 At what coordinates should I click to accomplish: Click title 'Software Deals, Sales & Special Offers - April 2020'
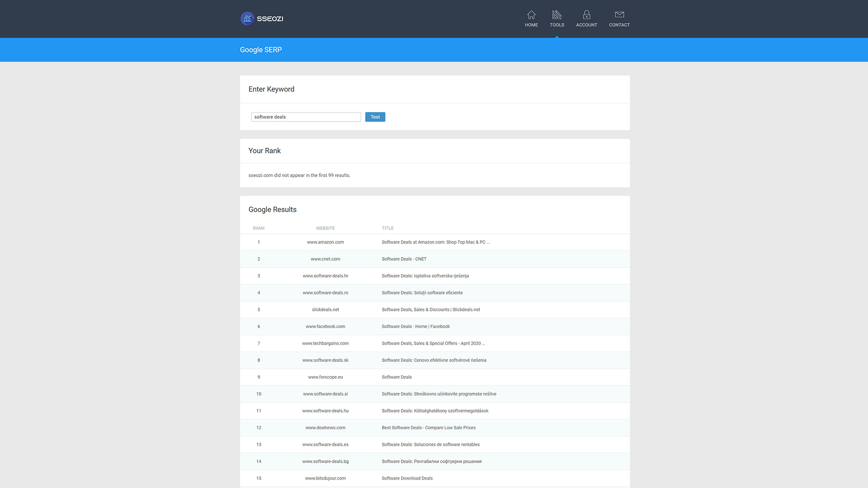point(434,343)
